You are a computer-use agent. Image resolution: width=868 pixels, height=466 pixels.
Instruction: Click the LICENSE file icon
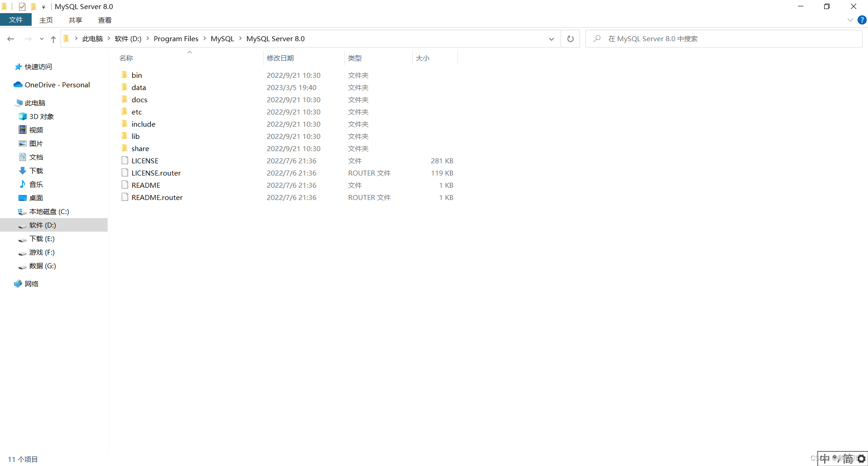tap(125, 160)
